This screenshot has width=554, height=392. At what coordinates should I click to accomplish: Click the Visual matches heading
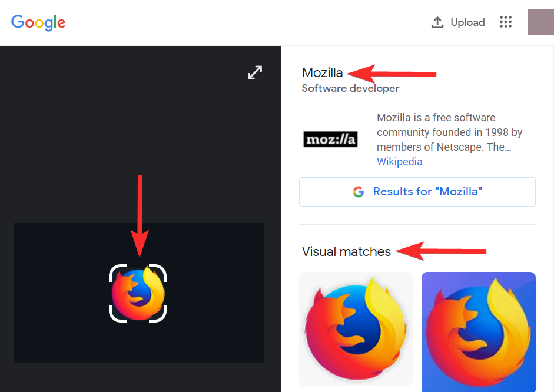(346, 251)
